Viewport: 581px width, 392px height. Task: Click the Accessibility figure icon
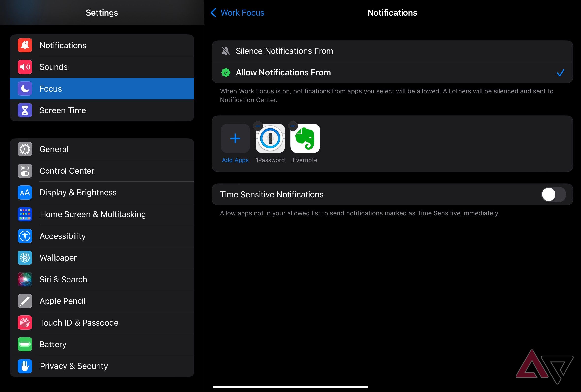[25, 236]
